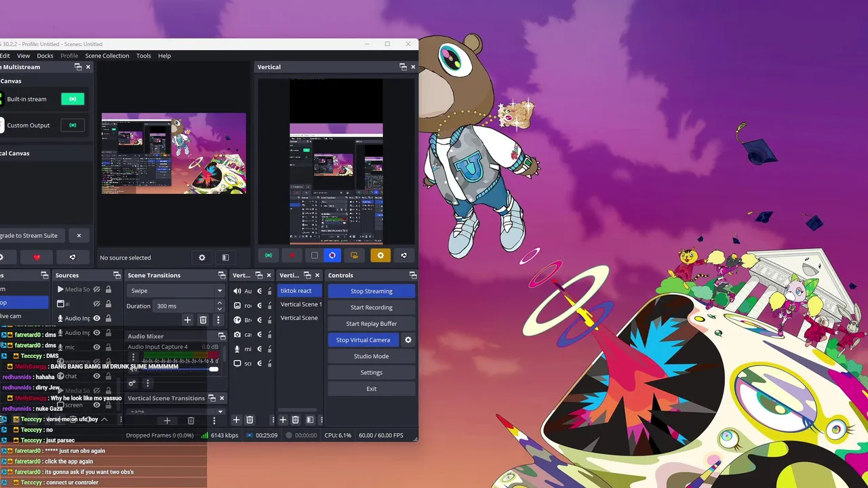Click the orange camera icon in Vertical dock
Viewport: 868px width, 488px height.
[354, 256]
